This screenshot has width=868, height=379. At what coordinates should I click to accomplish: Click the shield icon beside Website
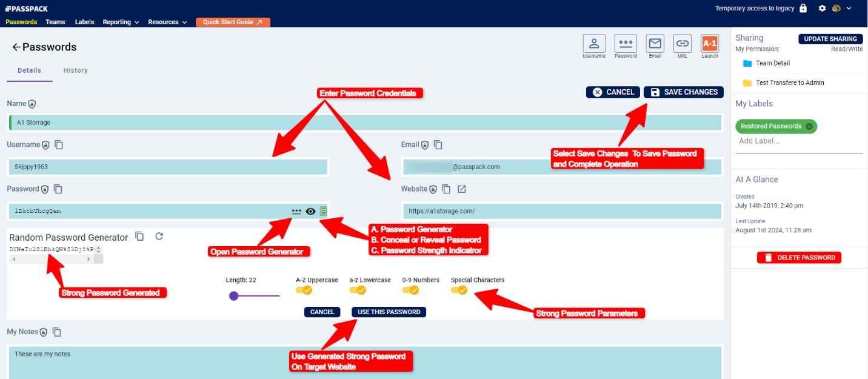(x=433, y=189)
